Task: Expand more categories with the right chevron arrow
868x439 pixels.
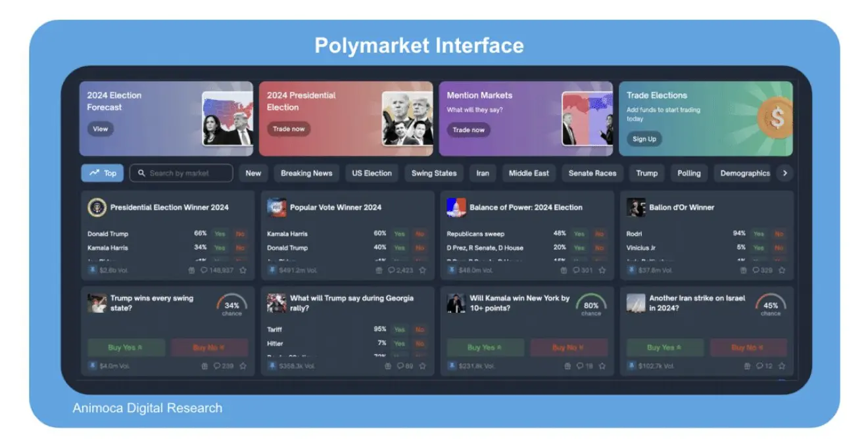Action: coord(786,173)
